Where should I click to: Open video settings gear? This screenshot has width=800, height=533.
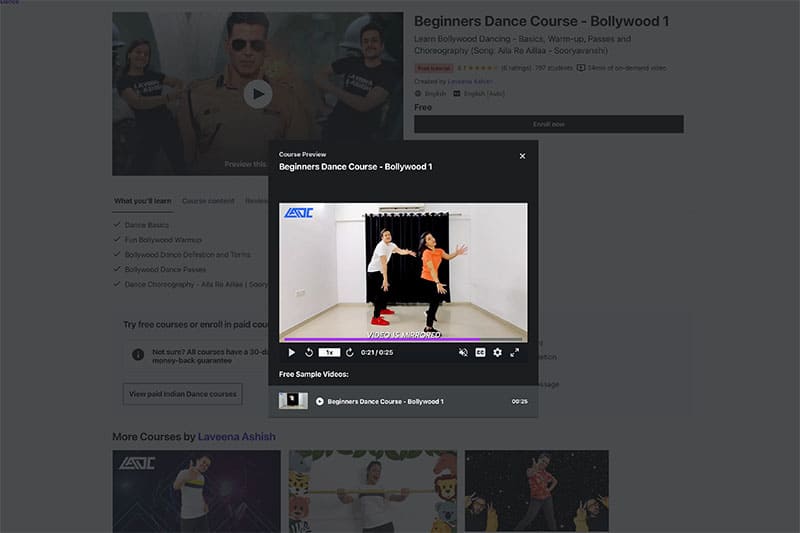497,352
